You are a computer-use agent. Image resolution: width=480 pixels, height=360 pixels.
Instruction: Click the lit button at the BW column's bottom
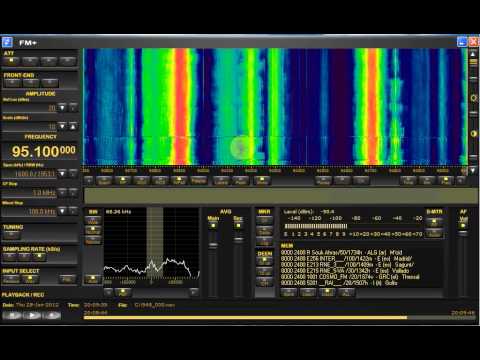tap(93, 279)
